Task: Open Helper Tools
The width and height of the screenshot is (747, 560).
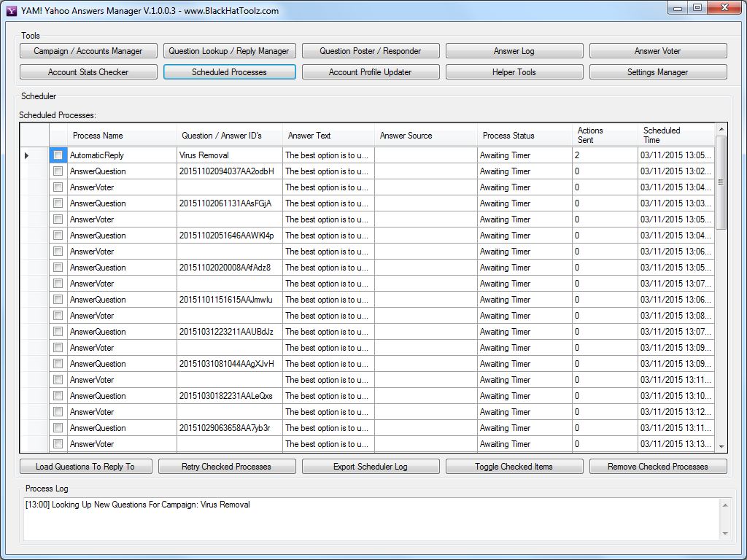Action: point(514,72)
